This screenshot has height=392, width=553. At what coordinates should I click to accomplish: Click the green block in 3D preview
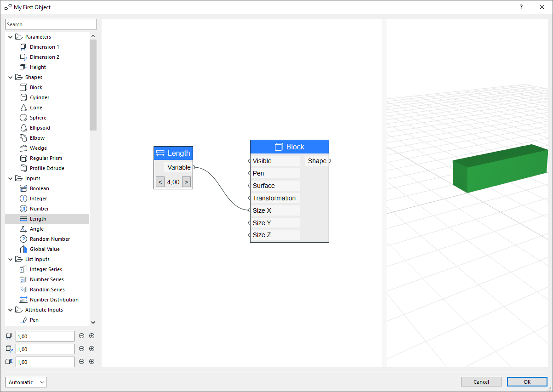[500, 170]
